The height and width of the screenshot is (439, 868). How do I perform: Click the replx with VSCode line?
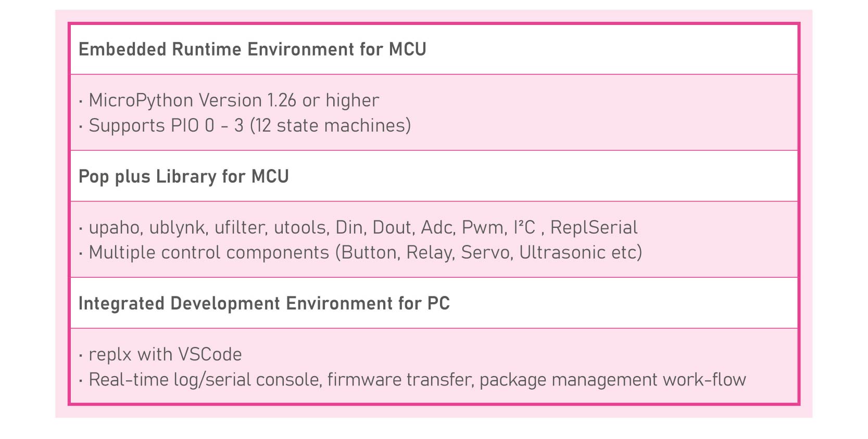[165, 355]
